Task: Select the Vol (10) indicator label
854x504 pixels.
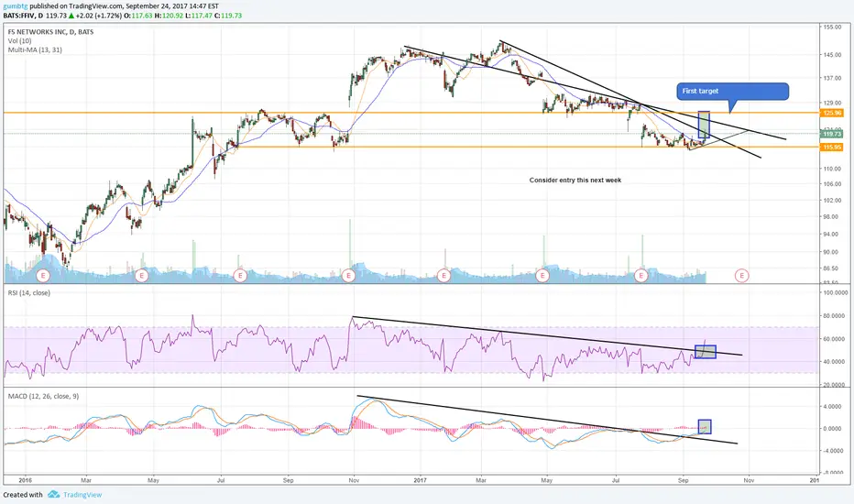Action: (x=19, y=41)
